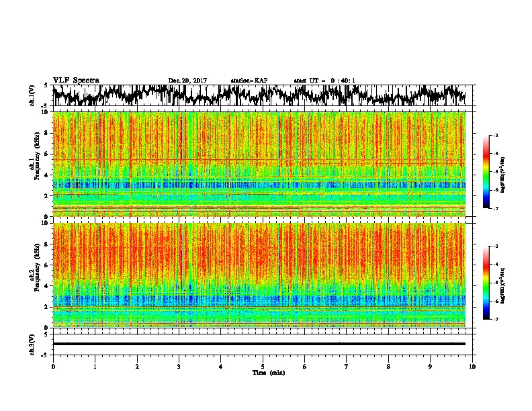This screenshot has width=532, height=411.
Task: Click the "-7" label on ch.1 color bar
Action: [495, 208]
